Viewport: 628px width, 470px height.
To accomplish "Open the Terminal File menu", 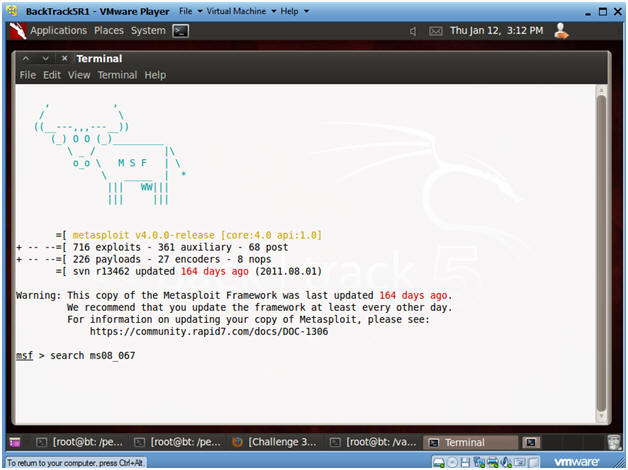I will (x=28, y=75).
